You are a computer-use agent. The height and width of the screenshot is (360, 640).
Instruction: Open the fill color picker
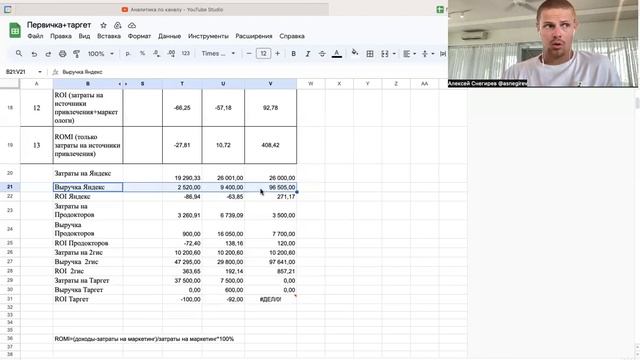(355, 53)
